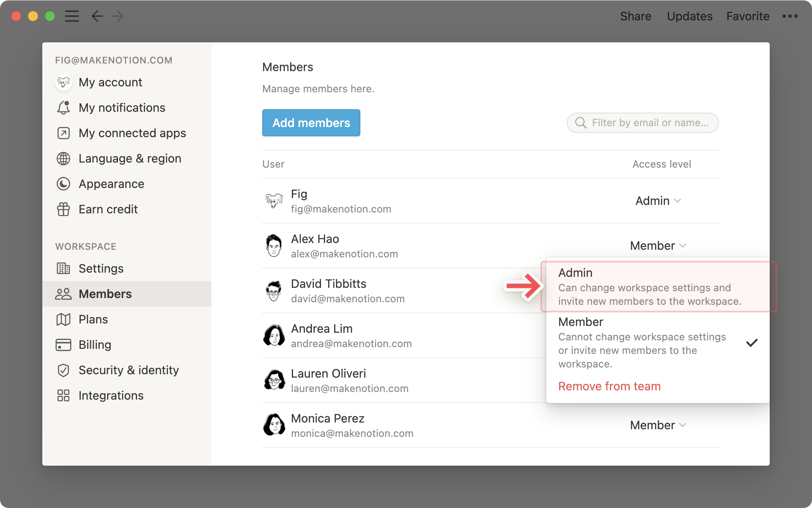Open Monica Perez's Member access dropdown
Viewport: 812px width, 508px height.
658,425
